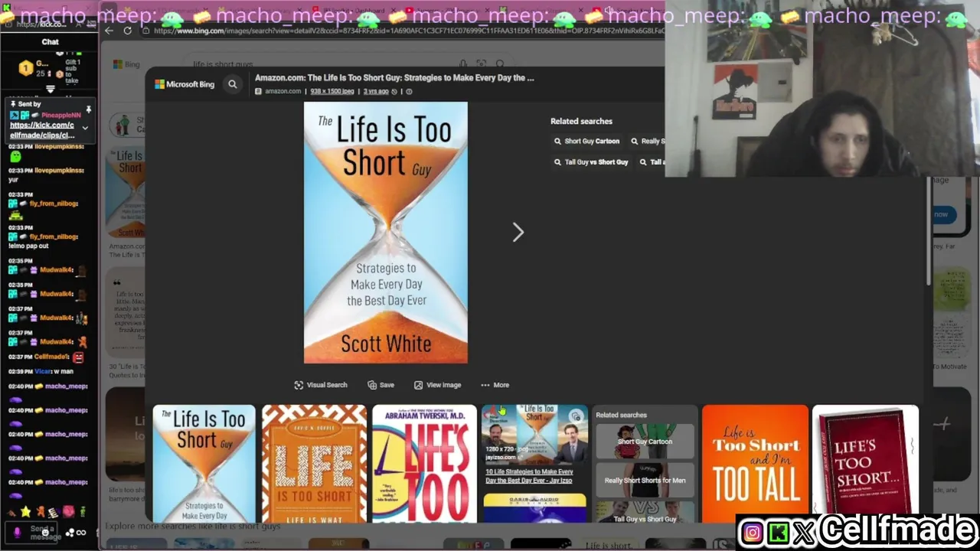Select the Short Guy Cartoon related search
Image resolution: width=980 pixels, height=551 pixels.
[586, 141]
